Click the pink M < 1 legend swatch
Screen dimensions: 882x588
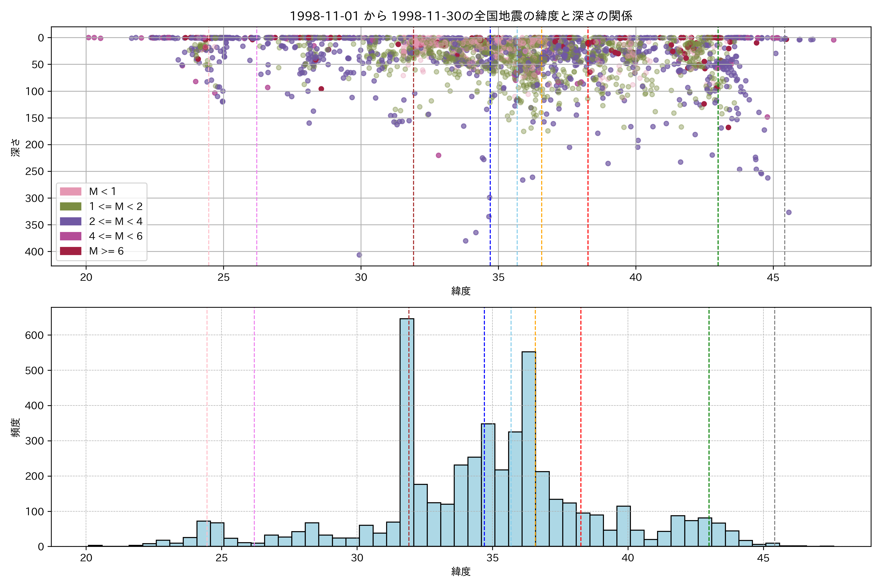point(71,191)
